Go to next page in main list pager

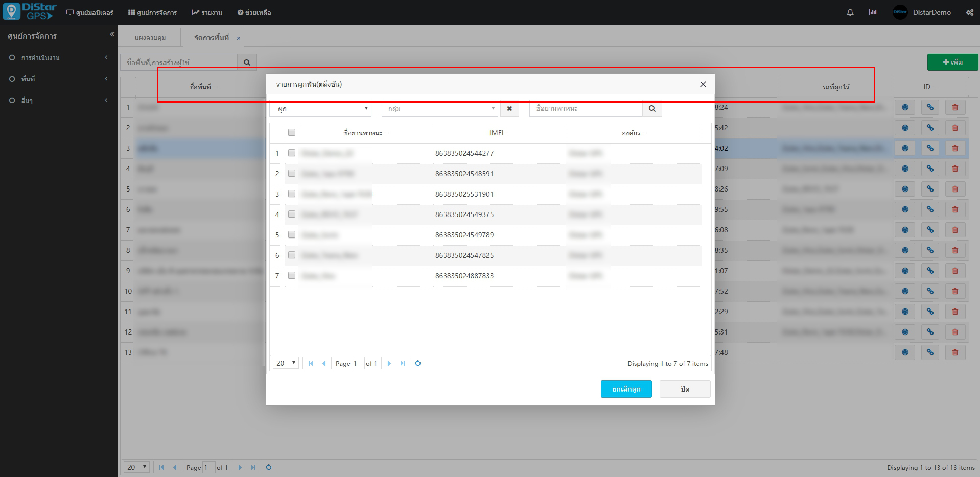click(240, 467)
